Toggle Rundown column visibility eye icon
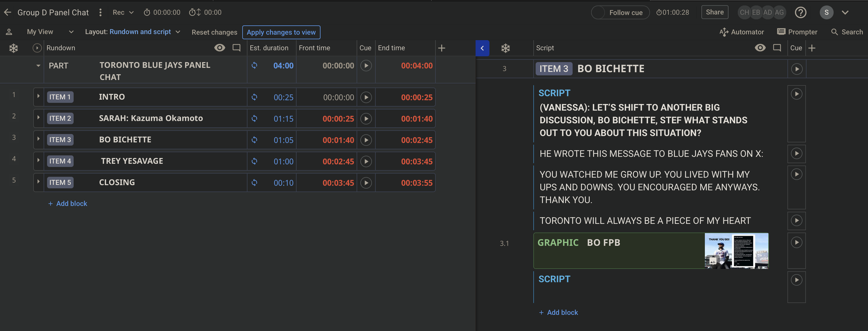The width and height of the screenshot is (868, 331). pos(219,48)
